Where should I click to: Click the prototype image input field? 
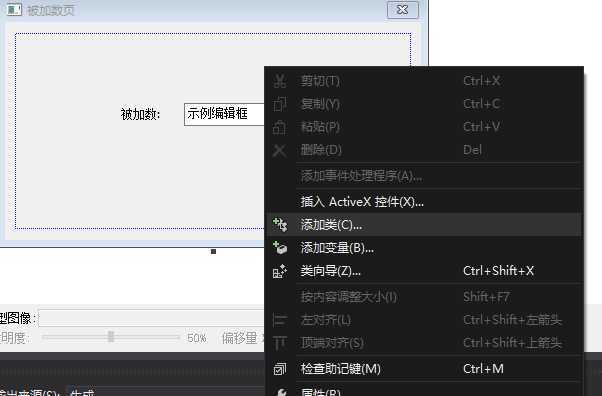152,318
